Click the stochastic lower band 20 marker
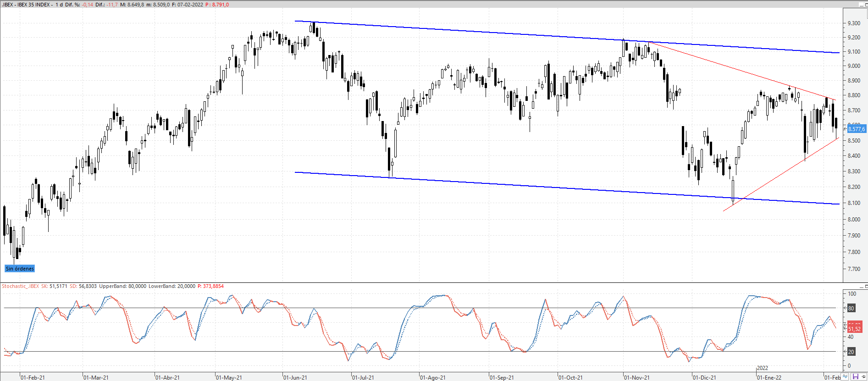Screen dimensions: 868x381 tap(851, 352)
